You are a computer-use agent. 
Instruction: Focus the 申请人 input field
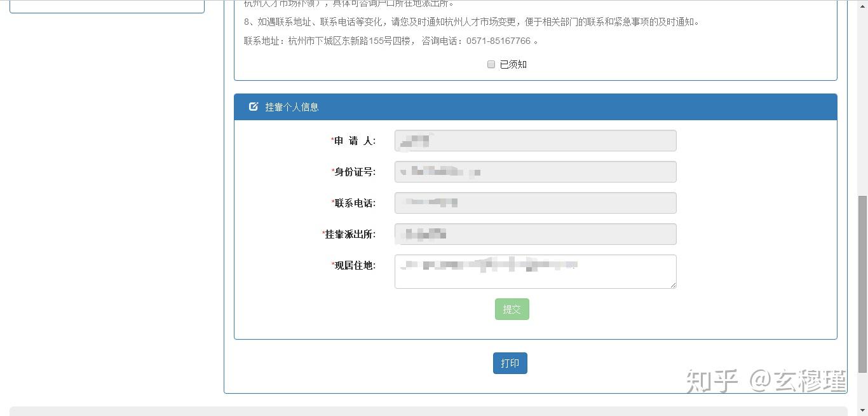(x=536, y=141)
